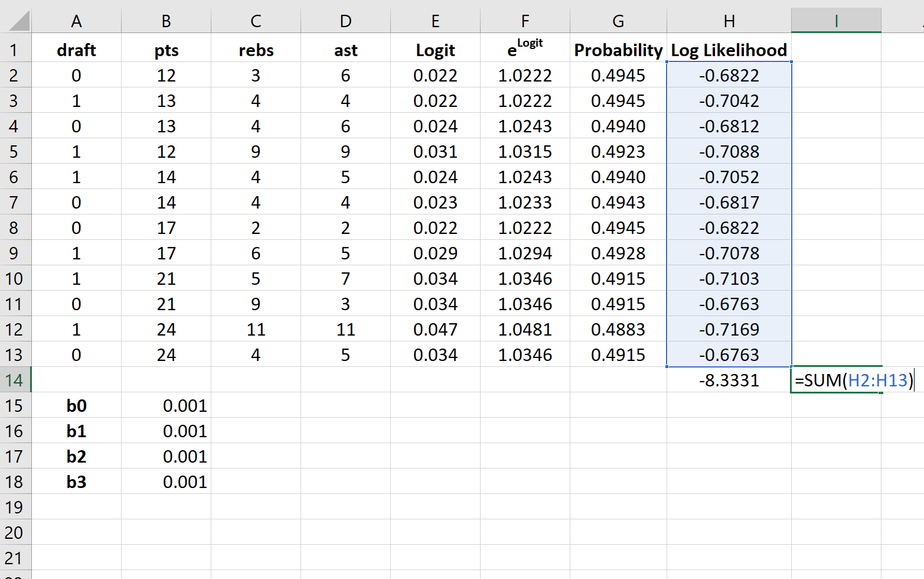Select column E header
Viewport: 924px width, 579px height.
[435, 21]
